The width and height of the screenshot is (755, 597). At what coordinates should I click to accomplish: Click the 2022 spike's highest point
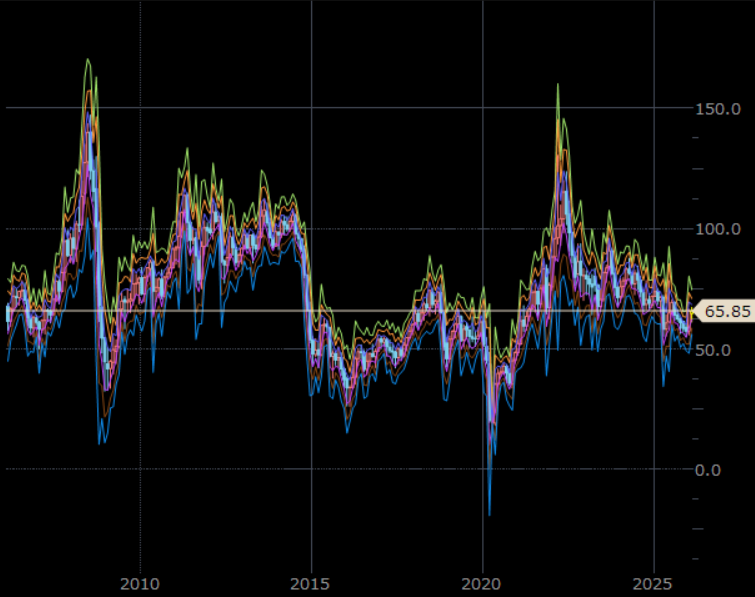pyautogui.click(x=557, y=84)
